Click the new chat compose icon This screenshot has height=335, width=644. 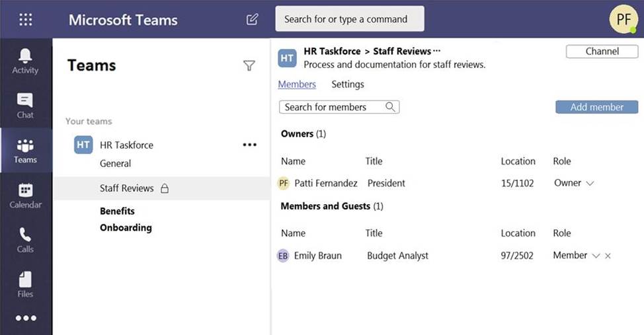pos(252,19)
